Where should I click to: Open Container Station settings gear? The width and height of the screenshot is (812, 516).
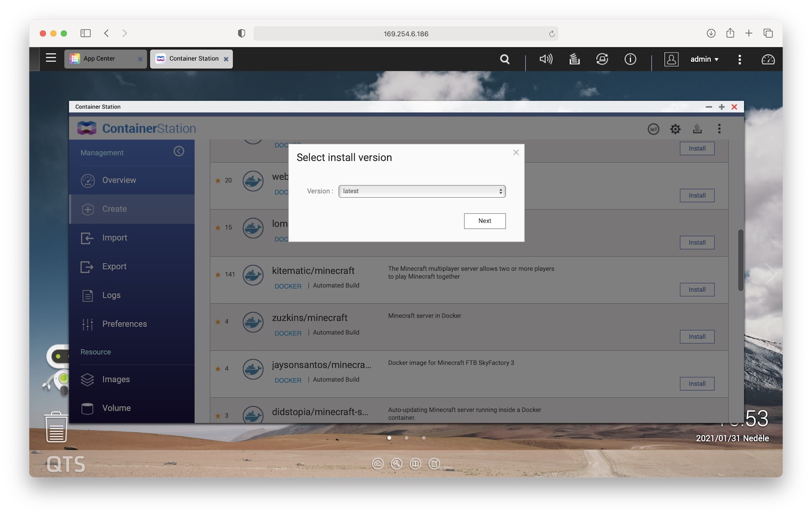tap(675, 129)
